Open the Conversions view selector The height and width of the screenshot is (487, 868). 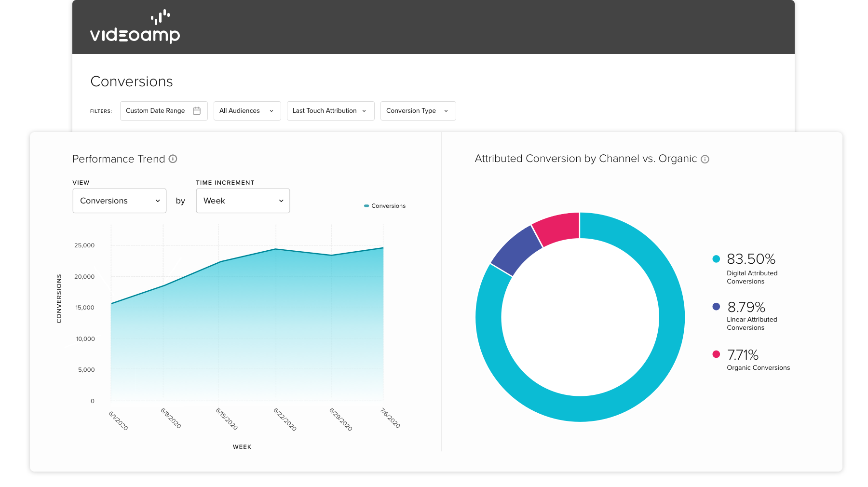120,201
